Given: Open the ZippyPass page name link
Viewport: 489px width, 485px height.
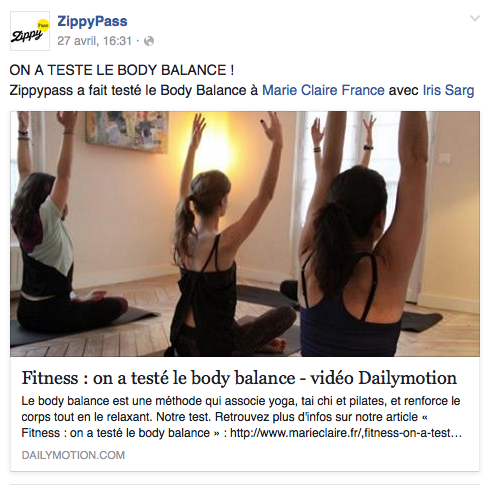Looking at the screenshot, I should (92, 21).
